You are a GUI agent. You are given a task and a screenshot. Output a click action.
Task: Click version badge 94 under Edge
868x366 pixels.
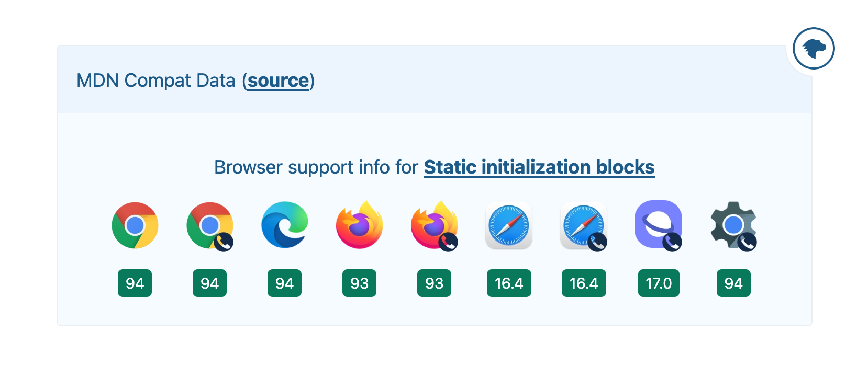coord(284,283)
